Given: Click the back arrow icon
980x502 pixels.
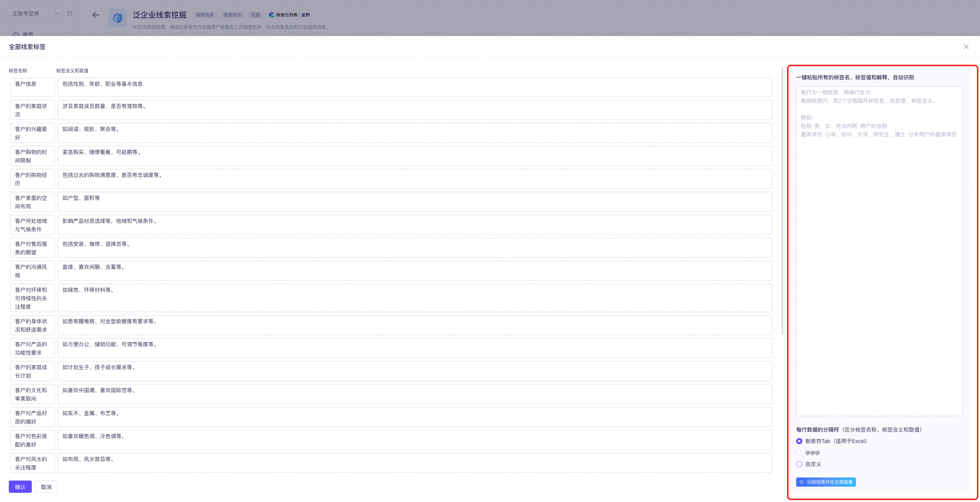Looking at the screenshot, I should pyautogui.click(x=96, y=15).
